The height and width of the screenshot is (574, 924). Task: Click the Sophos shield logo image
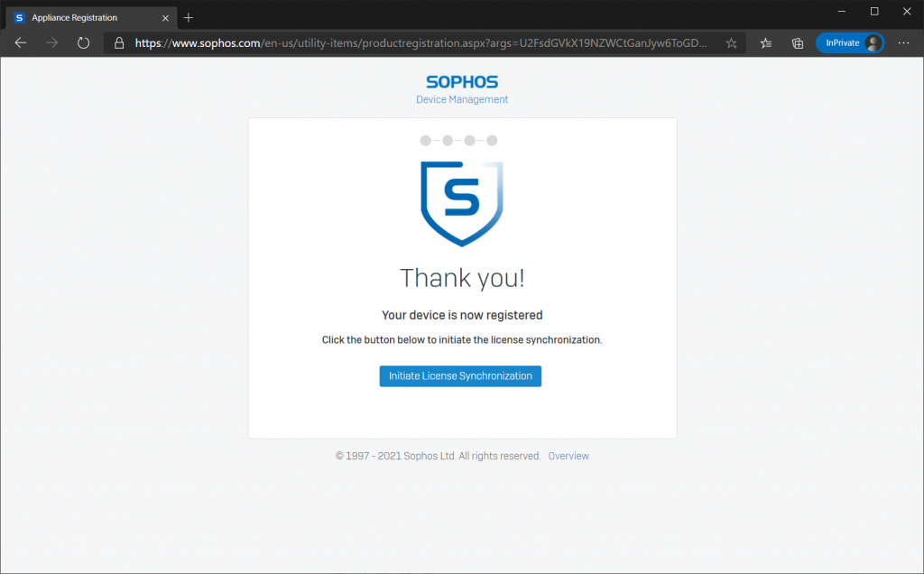pos(461,203)
